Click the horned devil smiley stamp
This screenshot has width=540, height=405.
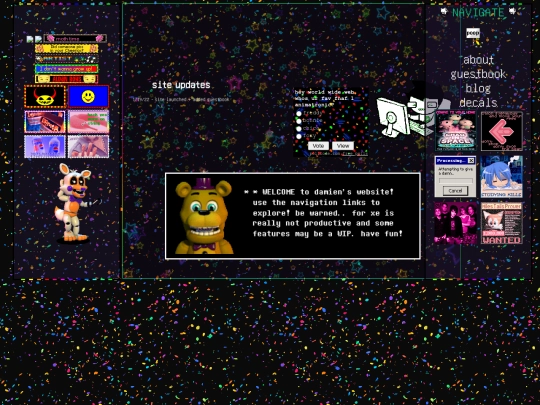click(x=45, y=97)
